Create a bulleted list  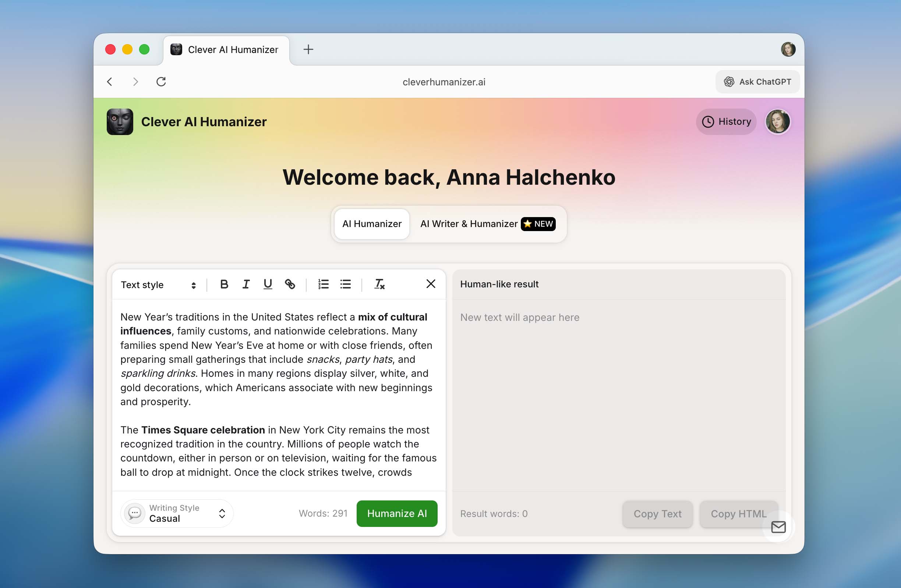click(x=346, y=284)
